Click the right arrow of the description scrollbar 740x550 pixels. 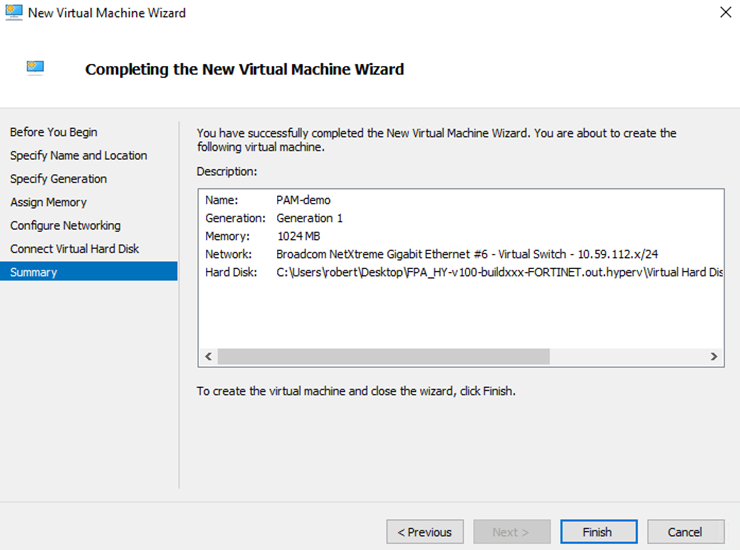coord(714,356)
